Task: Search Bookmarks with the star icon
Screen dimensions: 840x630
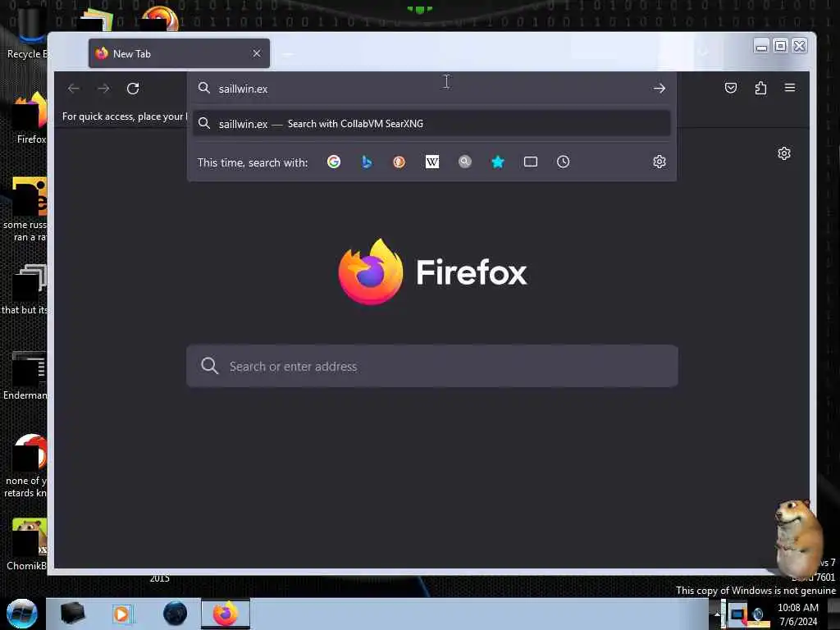Action: (498, 162)
